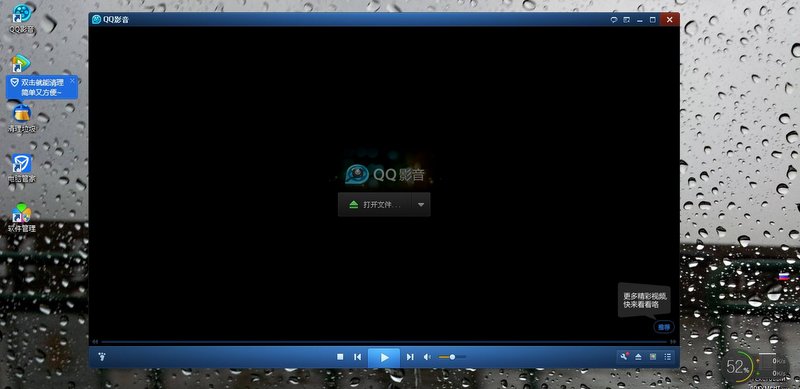The height and width of the screenshot is (389, 800).
Task: Skip to the next track
Action: pos(410,357)
